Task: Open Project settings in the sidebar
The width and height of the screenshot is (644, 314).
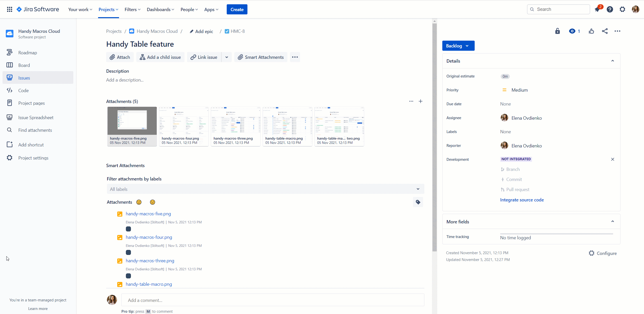Action: click(38, 158)
